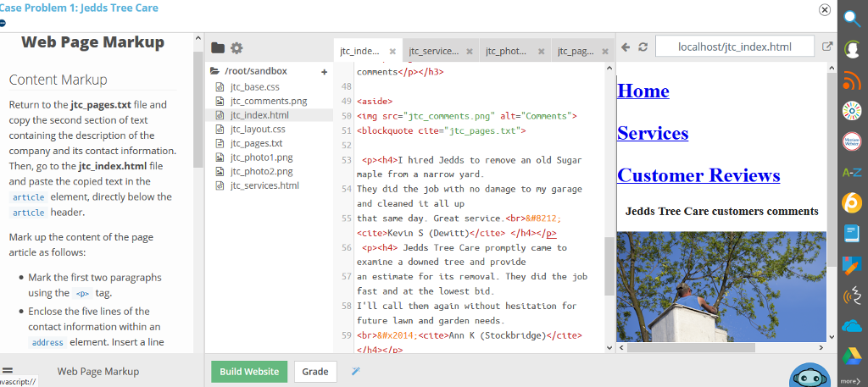Open the OneDrive cloud icon

pos(852,326)
